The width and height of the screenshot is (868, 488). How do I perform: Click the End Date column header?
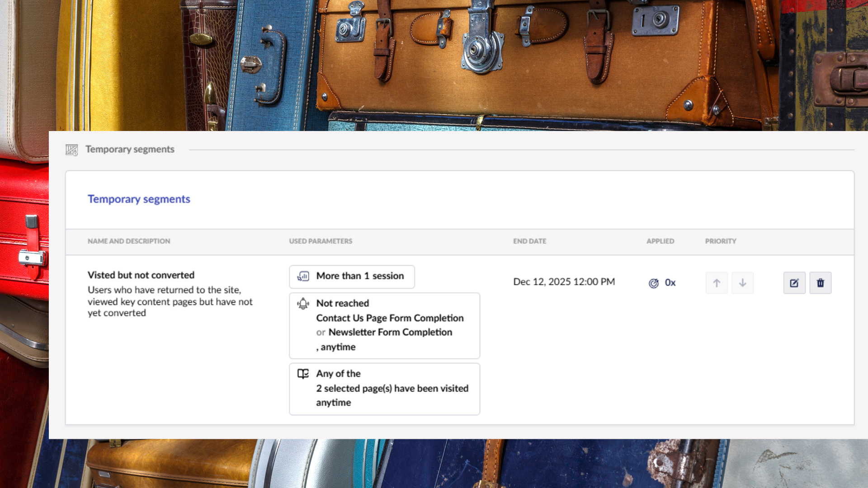[529, 241]
